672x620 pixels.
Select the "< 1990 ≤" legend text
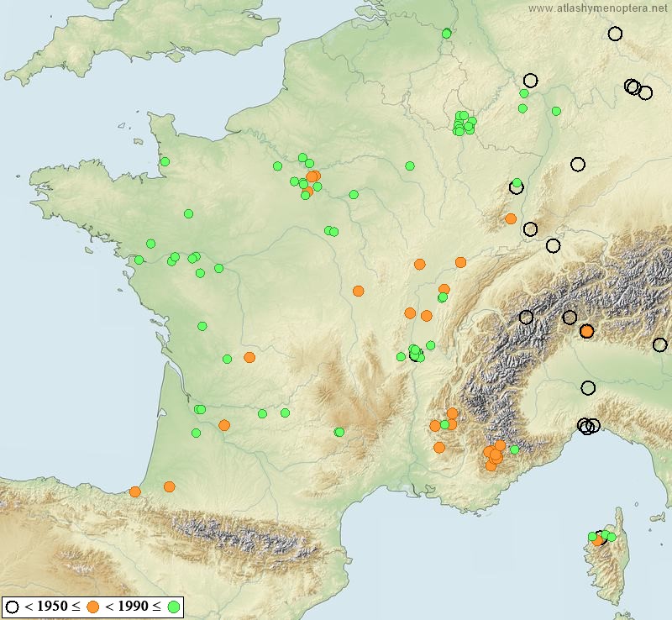tap(134, 607)
